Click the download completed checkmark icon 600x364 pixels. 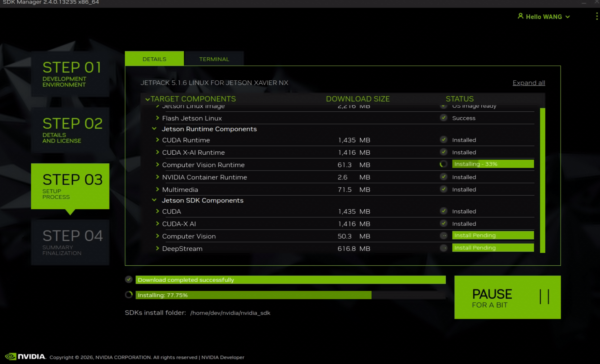(x=129, y=279)
